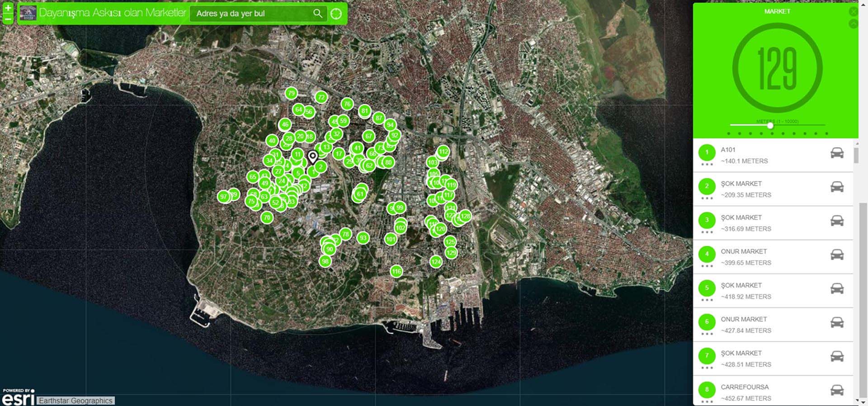Zoom out the map with minus button
The width and height of the screenshot is (868, 406).
8,19
